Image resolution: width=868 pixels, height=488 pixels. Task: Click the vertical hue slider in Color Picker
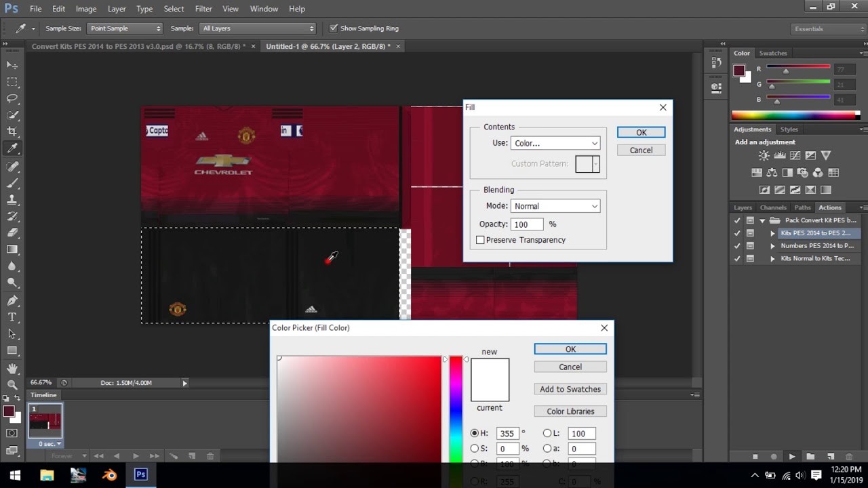tap(456, 409)
